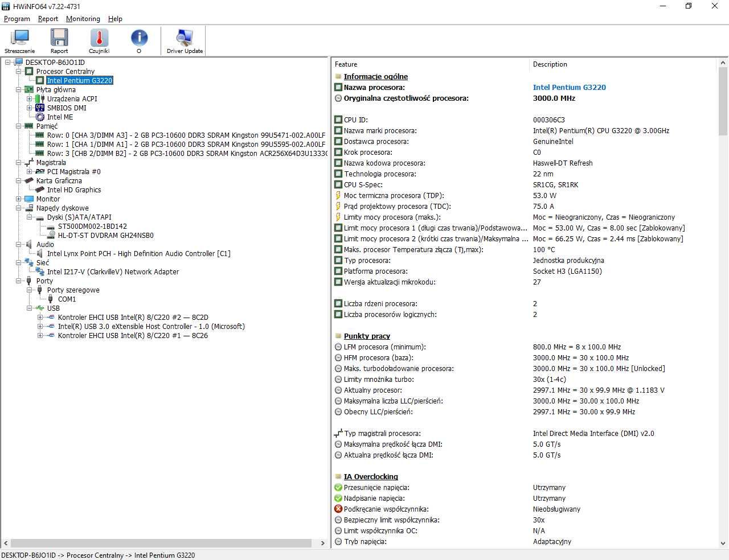The height and width of the screenshot is (560, 729).
Task: Select Intel I217-V Network Adapter entry
Action: tap(113, 271)
